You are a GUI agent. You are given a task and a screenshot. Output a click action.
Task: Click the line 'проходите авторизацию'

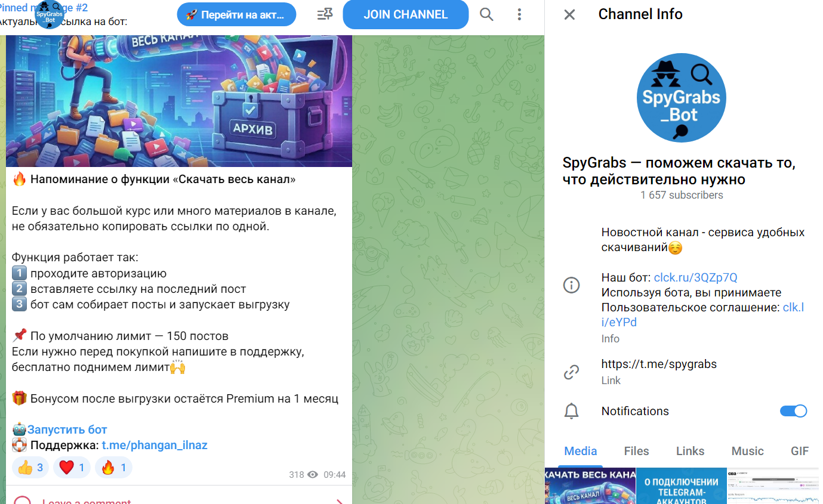pyautogui.click(x=98, y=274)
